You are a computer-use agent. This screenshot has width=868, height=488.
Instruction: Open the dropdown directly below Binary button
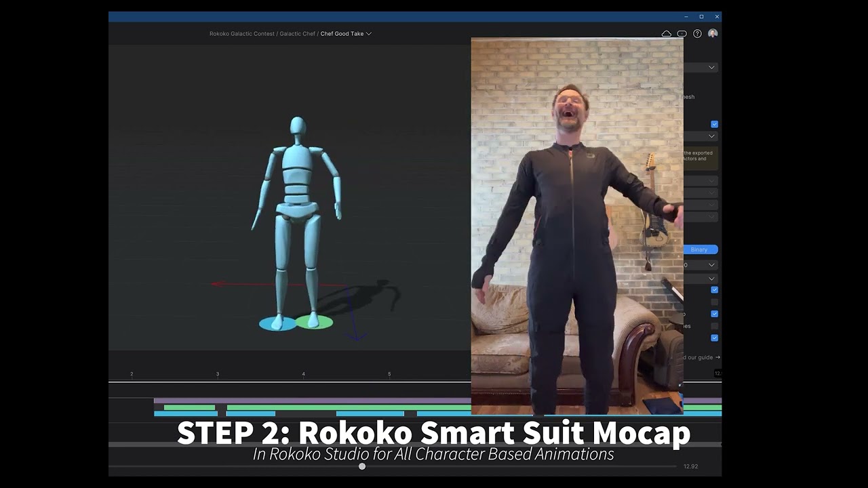click(x=701, y=265)
